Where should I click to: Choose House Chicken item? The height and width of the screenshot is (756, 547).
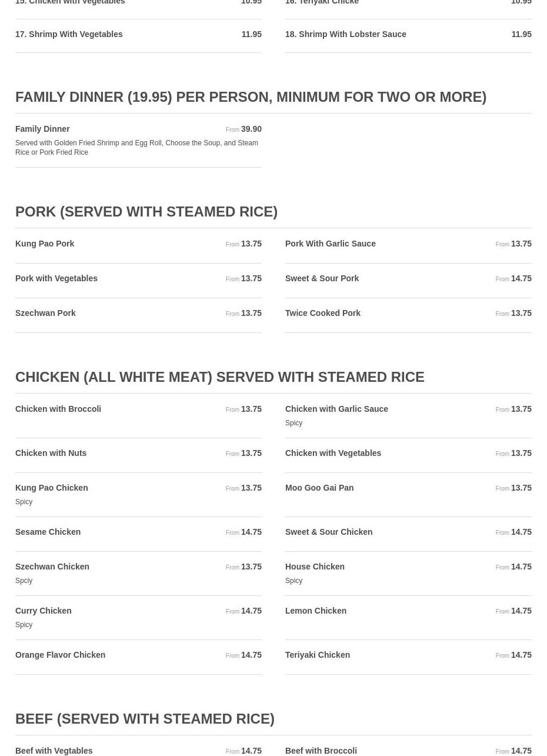coord(408,574)
